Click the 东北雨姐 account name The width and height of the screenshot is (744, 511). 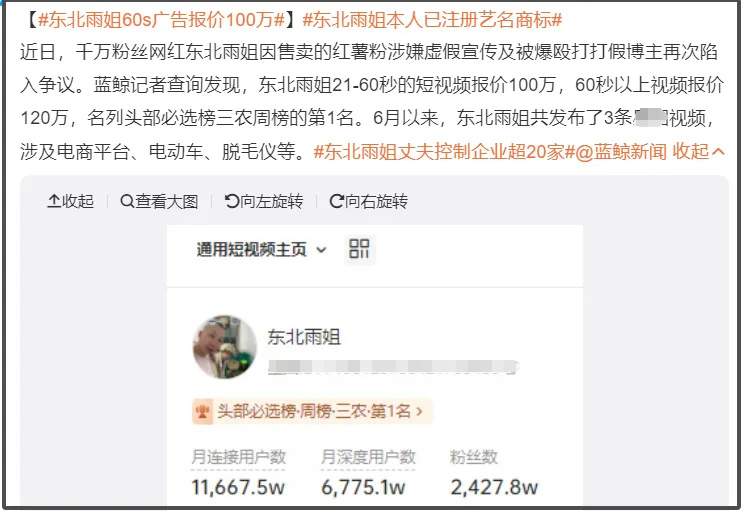pyautogui.click(x=304, y=337)
